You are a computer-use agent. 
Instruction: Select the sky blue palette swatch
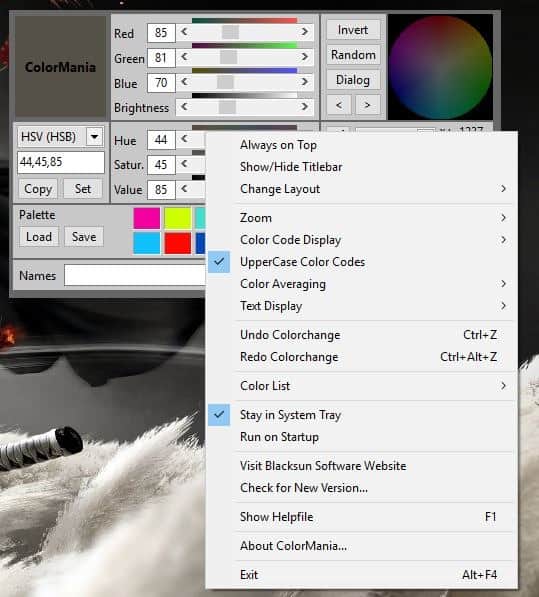tap(147, 243)
